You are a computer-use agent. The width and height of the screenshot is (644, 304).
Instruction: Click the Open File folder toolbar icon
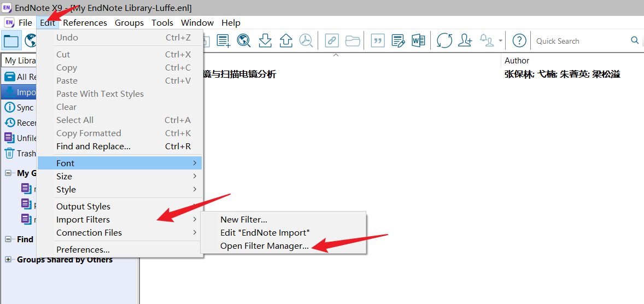pyautogui.click(x=353, y=40)
